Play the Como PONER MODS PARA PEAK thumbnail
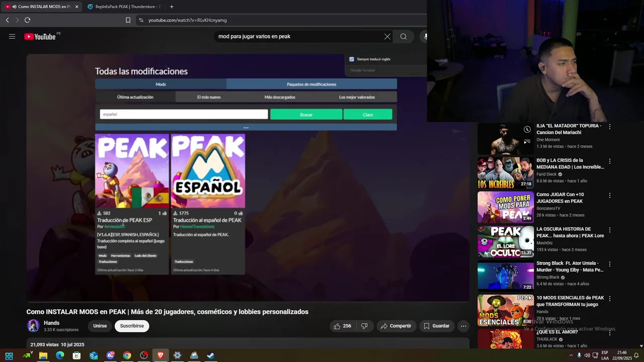Viewport: 644px width, 362px height. click(506, 207)
